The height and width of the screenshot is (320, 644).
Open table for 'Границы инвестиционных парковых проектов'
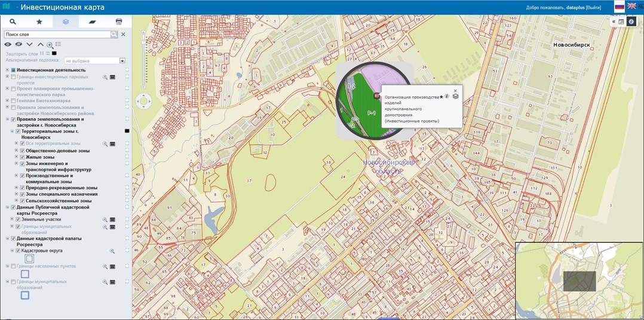pos(112,77)
